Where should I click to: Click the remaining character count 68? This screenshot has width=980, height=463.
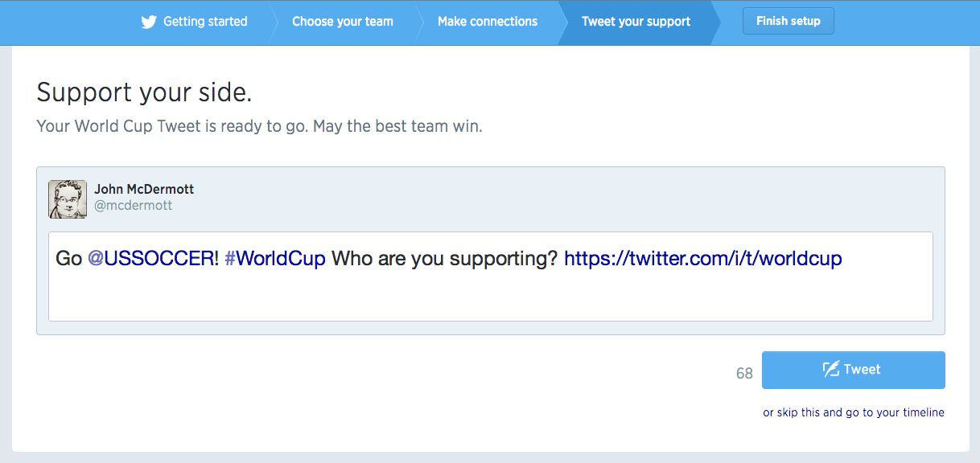744,373
